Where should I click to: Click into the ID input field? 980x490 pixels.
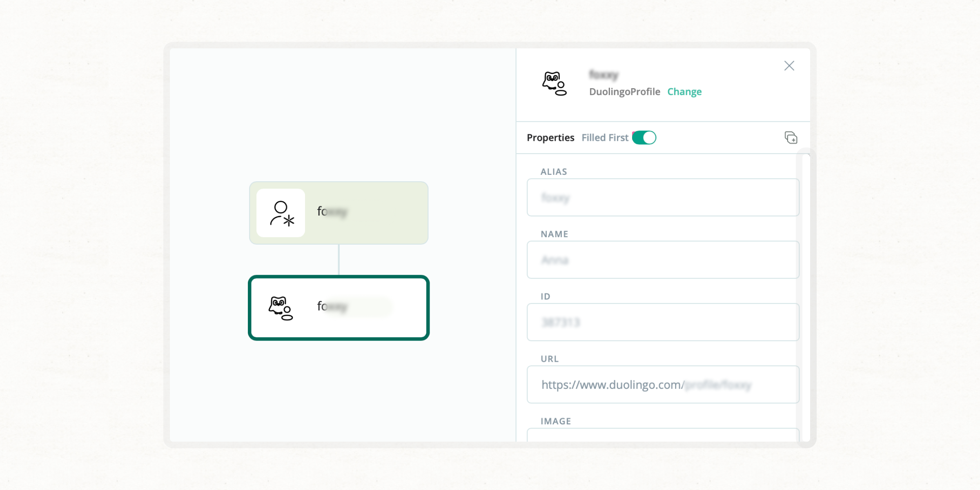tap(662, 322)
